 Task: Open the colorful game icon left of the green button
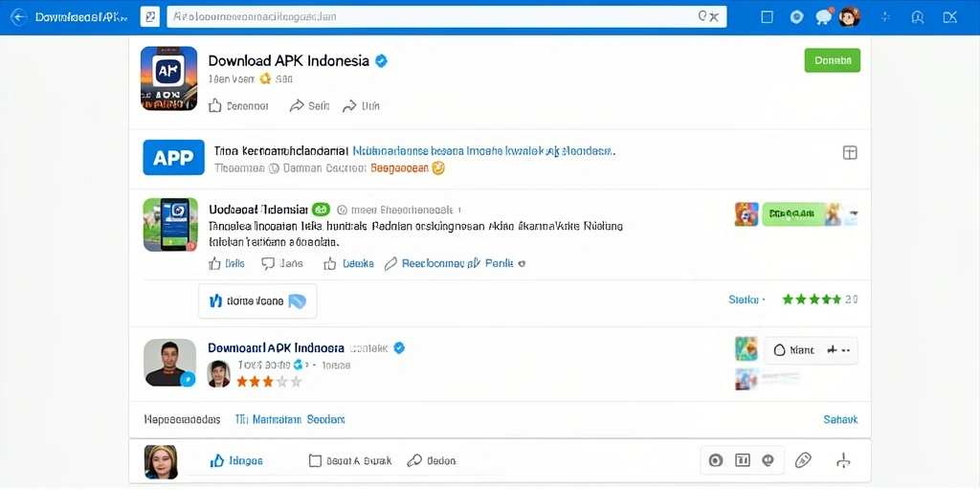(746, 213)
